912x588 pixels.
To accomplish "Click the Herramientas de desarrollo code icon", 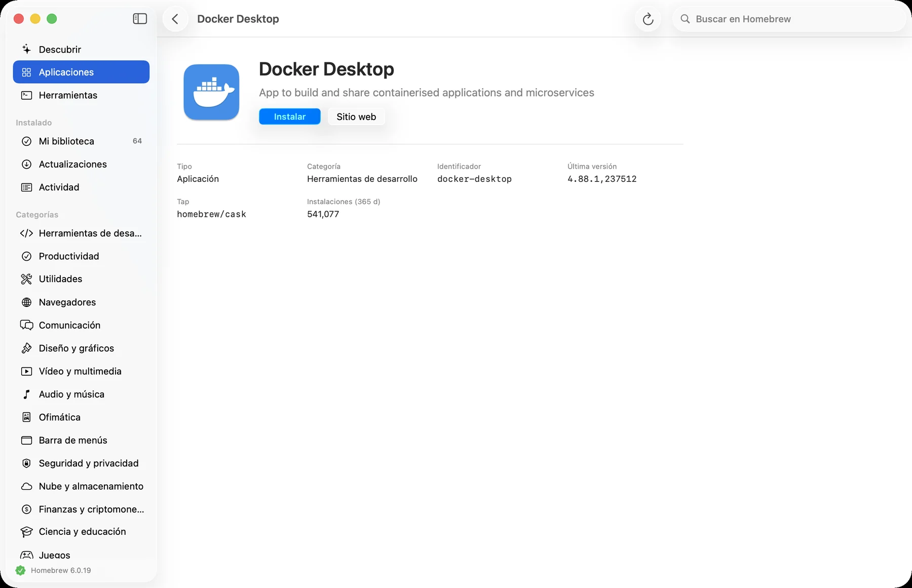I will (26, 233).
